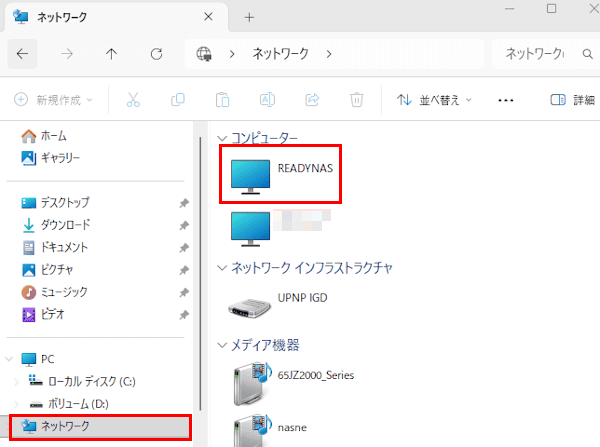Click the Cut scissors icon
Viewport: 600px width, 447px height.
pyautogui.click(x=133, y=100)
